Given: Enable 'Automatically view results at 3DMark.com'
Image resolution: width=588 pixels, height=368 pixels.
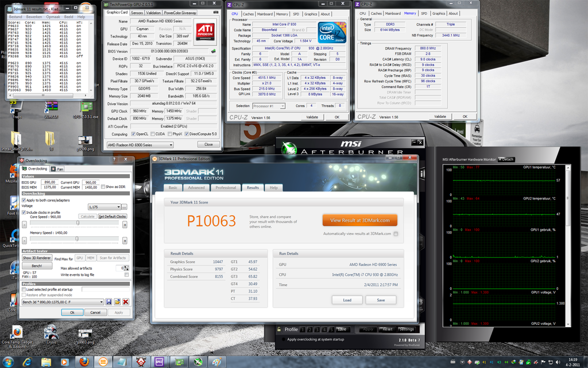Looking at the screenshot, I should pos(396,233).
